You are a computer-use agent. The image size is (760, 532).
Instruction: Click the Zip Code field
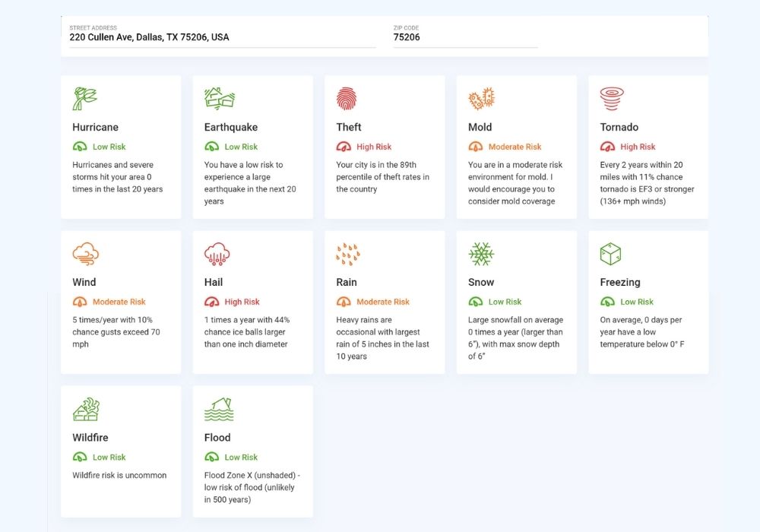click(x=464, y=37)
